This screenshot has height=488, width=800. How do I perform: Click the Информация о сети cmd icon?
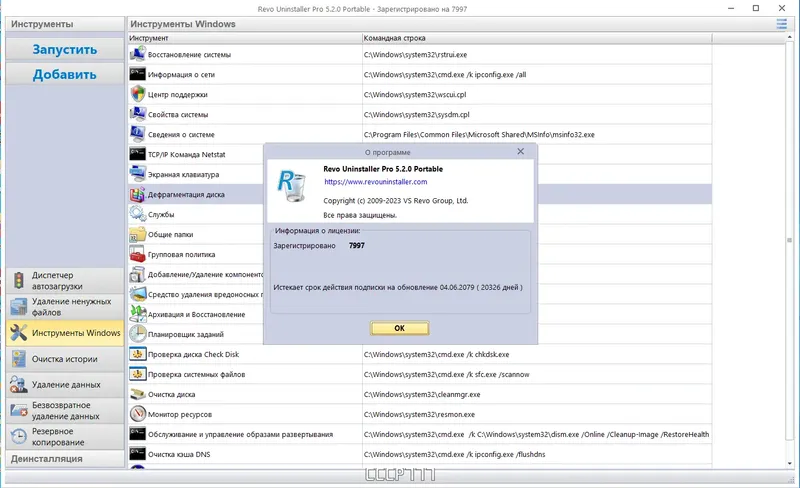click(137, 74)
